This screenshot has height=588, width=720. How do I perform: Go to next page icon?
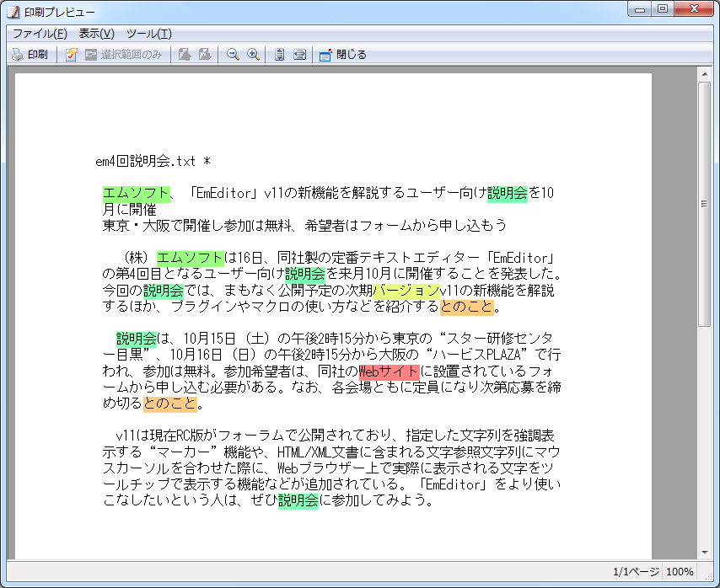[205, 55]
